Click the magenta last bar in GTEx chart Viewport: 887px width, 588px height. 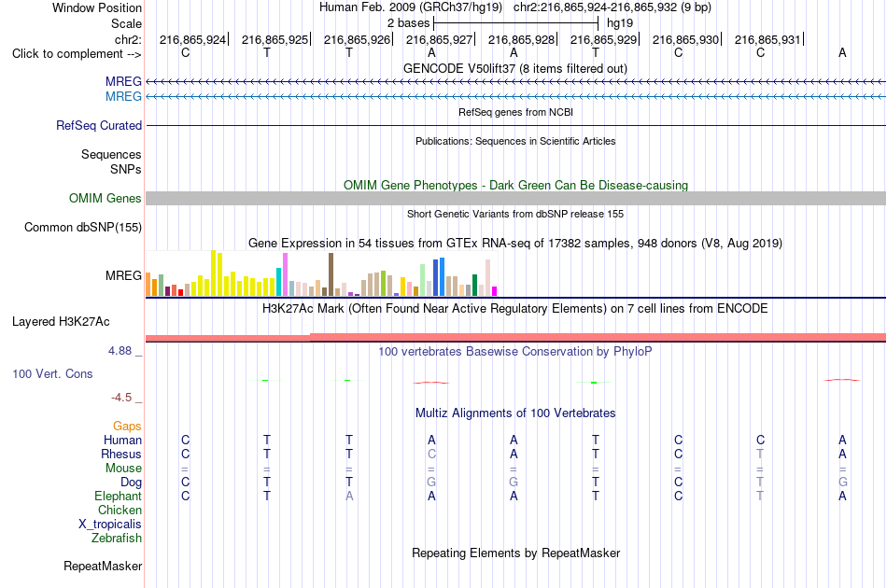495,291
